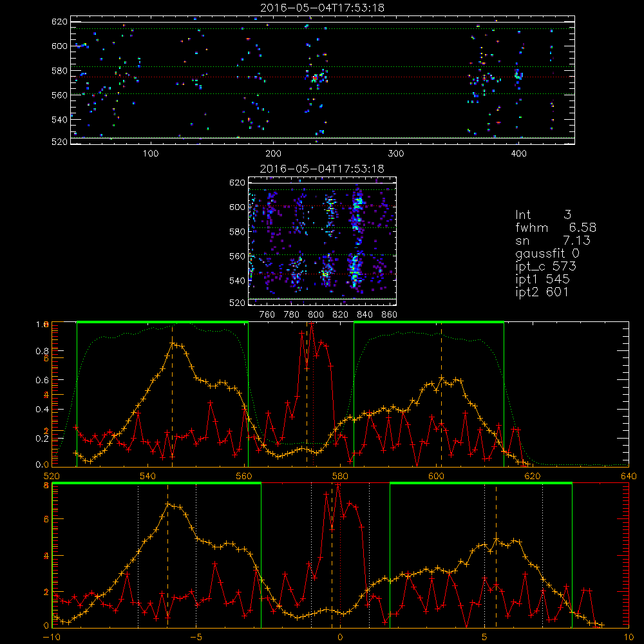The height and width of the screenshot is (644, 644).
Task: Click the timestamp title above the wide top panel
Action: 323,8
